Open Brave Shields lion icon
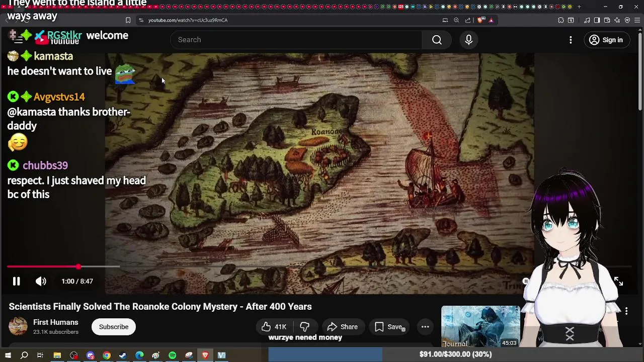Viewport: 644px width, 362px height. coord(480,20)
